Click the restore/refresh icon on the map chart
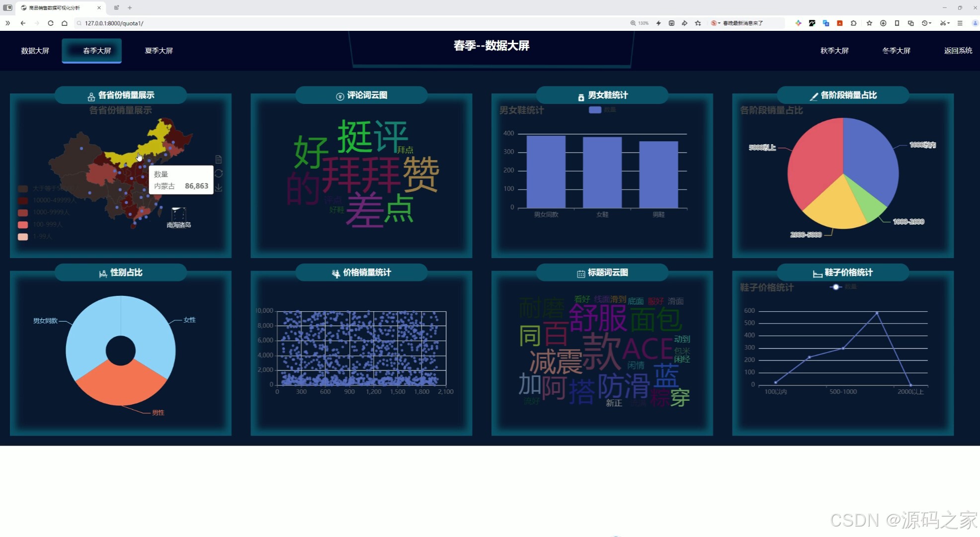The height and width of the screenshot is (537, 980). tap(219, 174)
